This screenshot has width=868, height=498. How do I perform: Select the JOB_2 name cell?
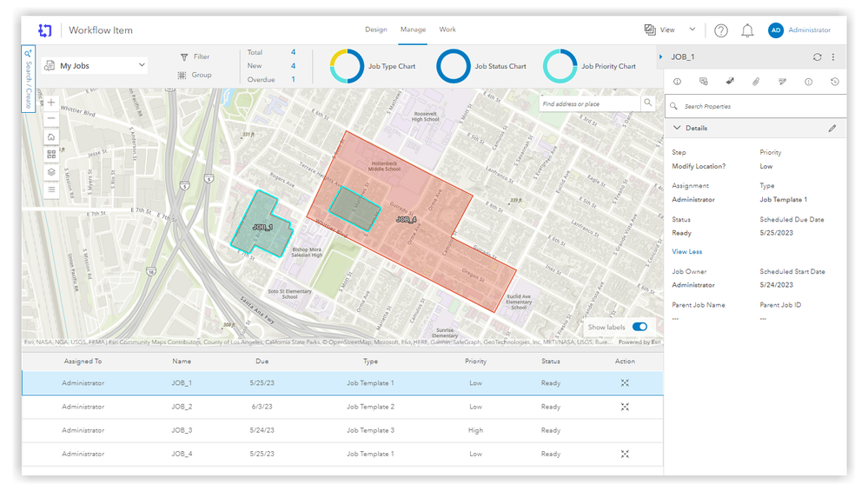(x=182, y=407)
